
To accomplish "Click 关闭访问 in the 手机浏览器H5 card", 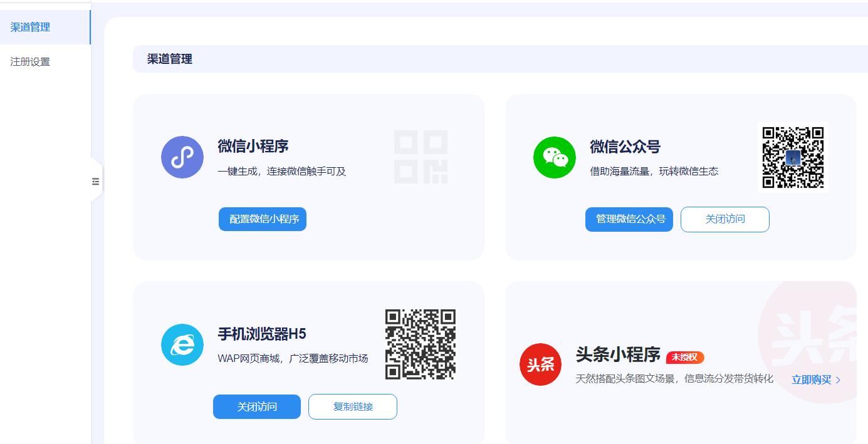I will [257, 406].
